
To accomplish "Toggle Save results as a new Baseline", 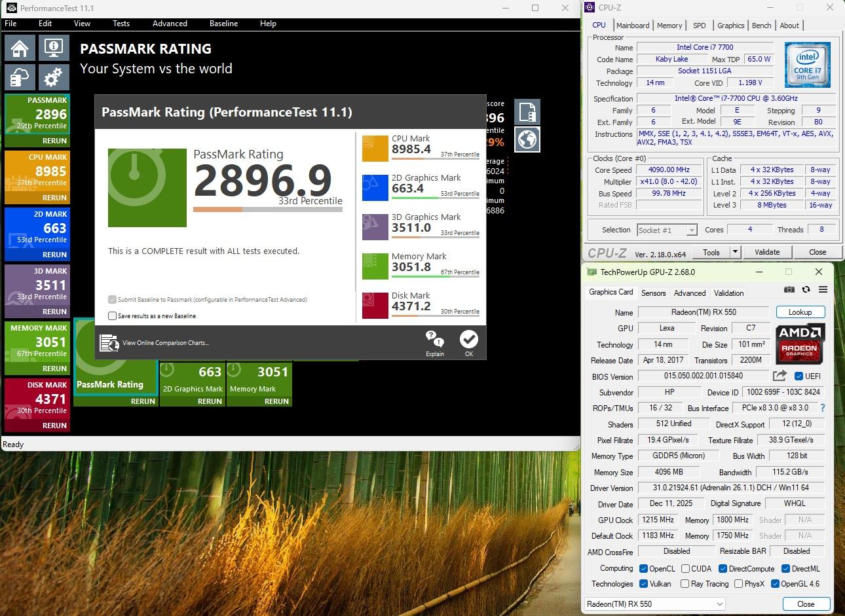I will (113, 316).
